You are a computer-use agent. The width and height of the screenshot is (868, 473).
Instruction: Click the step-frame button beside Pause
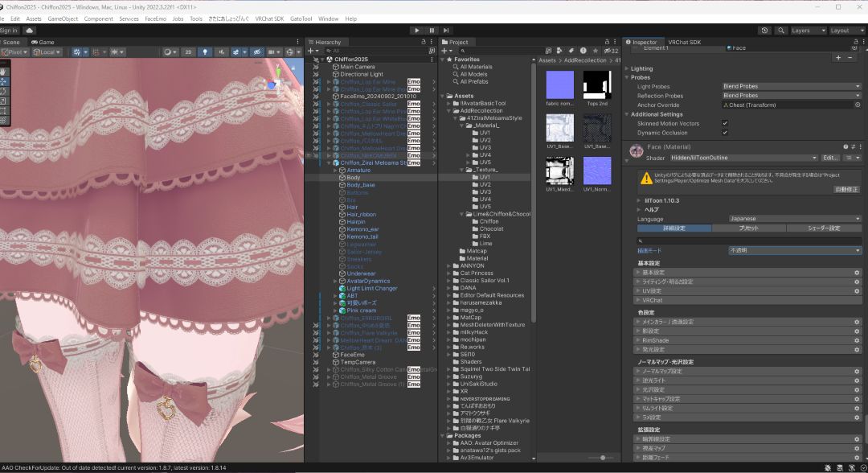click(444, 30)
